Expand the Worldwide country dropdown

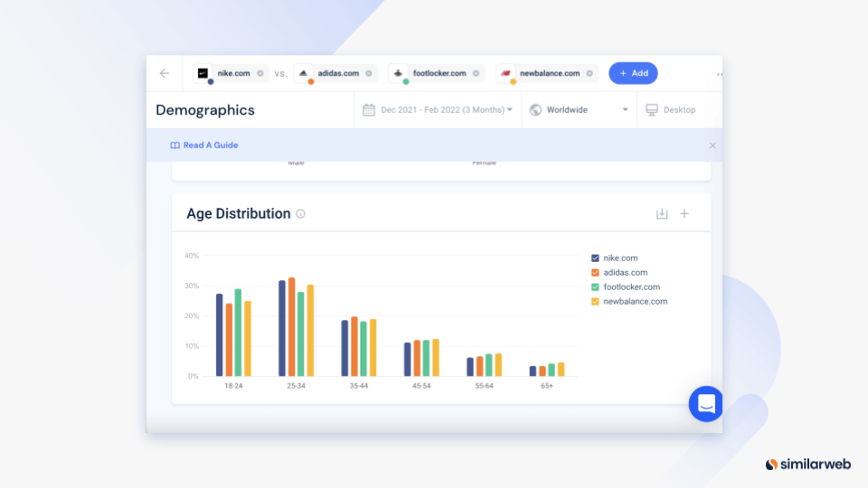(x=579, y=110)
